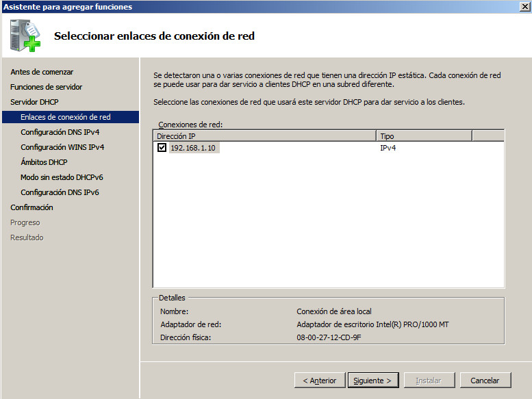Go to Configuración DNS IPv4 step

tap(60, 132)
